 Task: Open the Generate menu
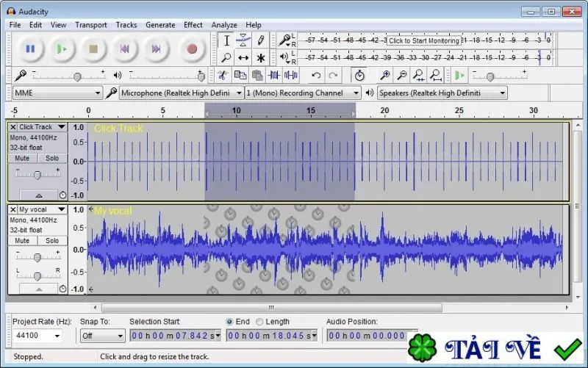(160, 25)
